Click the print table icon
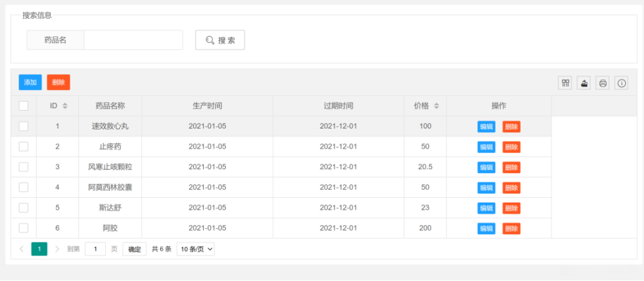This screenshot has width=644, height=281. [603, 83]
